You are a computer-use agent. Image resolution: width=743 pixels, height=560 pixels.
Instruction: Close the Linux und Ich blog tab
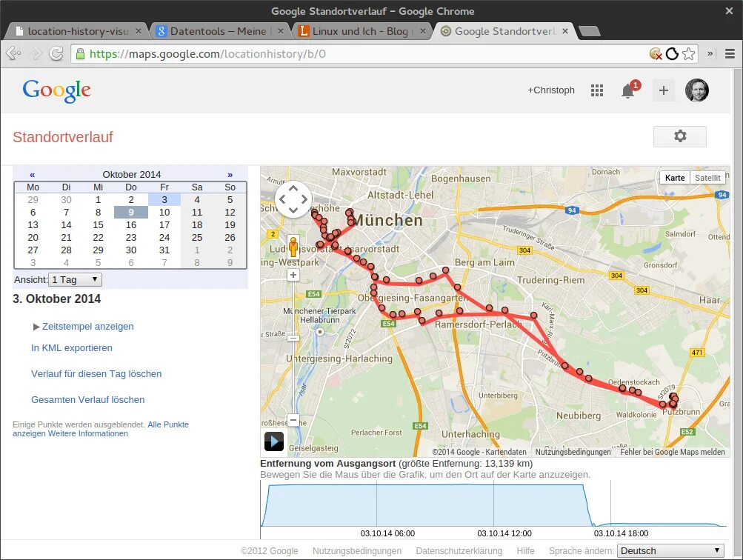(423, 31)
